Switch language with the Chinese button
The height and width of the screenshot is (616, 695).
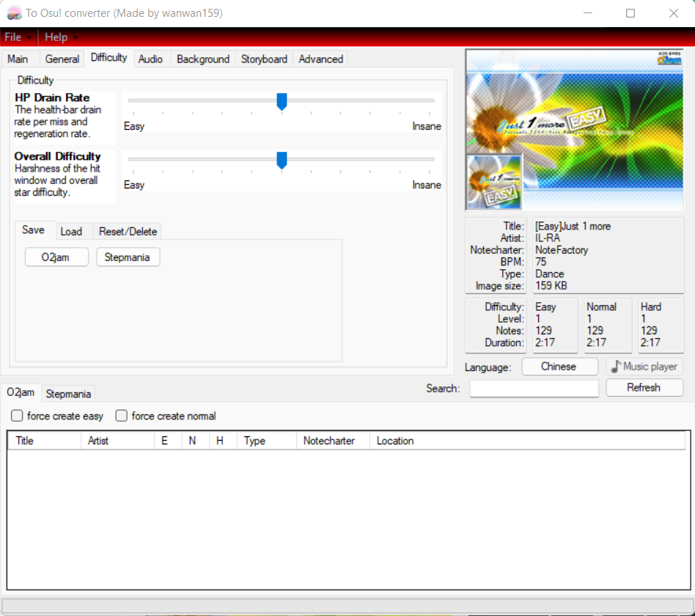[x=559, y=367]
